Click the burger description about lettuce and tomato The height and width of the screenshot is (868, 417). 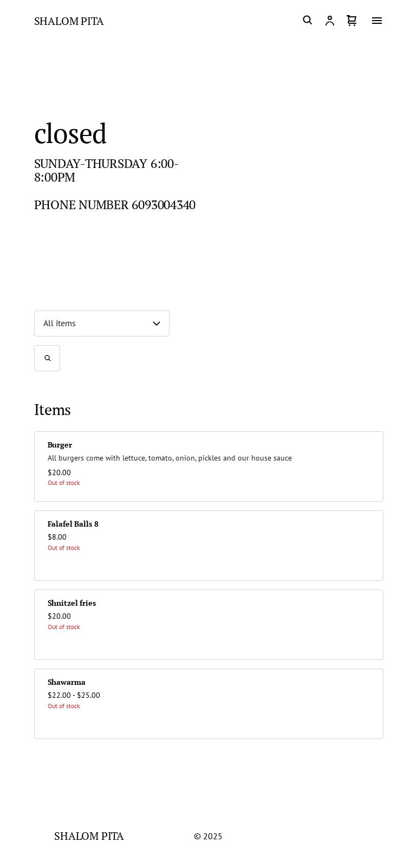170,458
